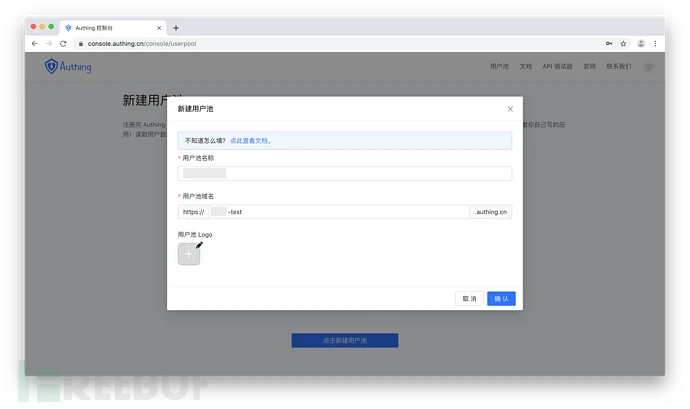This screenshot has height=409, width=690.
Task: Open the 联系我们 nav item
Action: (619, 66)
